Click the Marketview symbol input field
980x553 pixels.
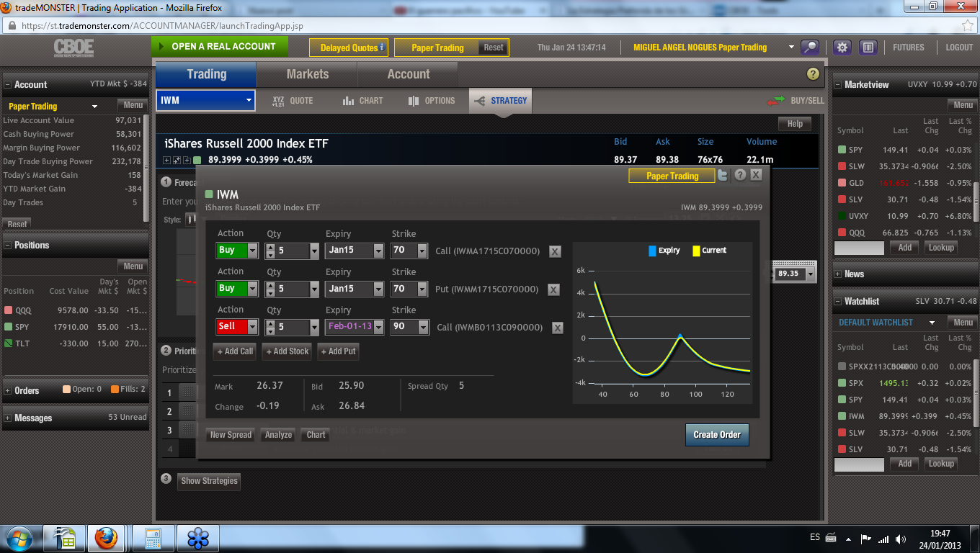point(859,248)
